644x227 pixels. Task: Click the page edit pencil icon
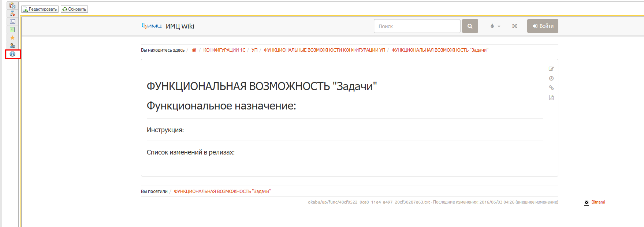[x=551, y=69]
